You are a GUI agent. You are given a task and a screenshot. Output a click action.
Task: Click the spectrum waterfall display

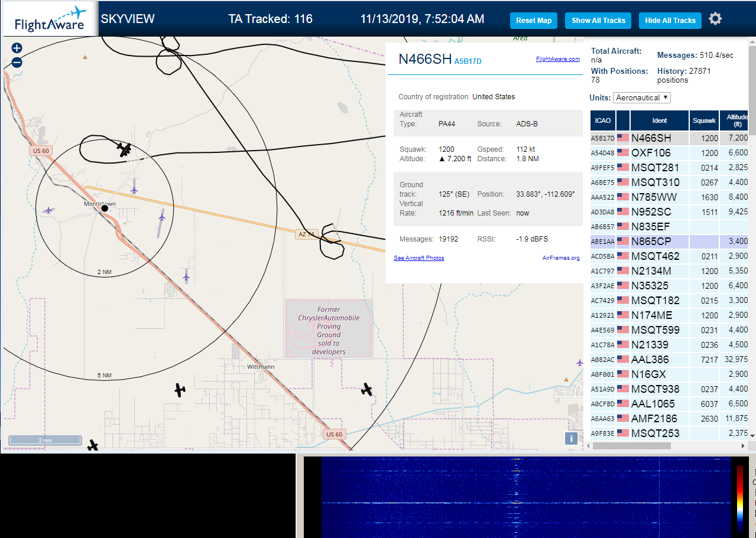(526, 497)
